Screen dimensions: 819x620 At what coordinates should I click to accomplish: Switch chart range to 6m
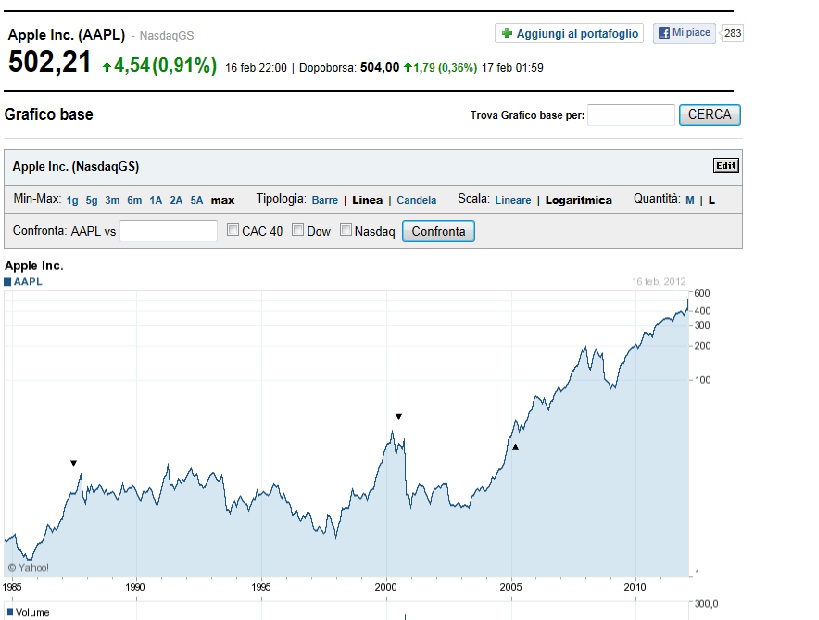coord(134,200)
